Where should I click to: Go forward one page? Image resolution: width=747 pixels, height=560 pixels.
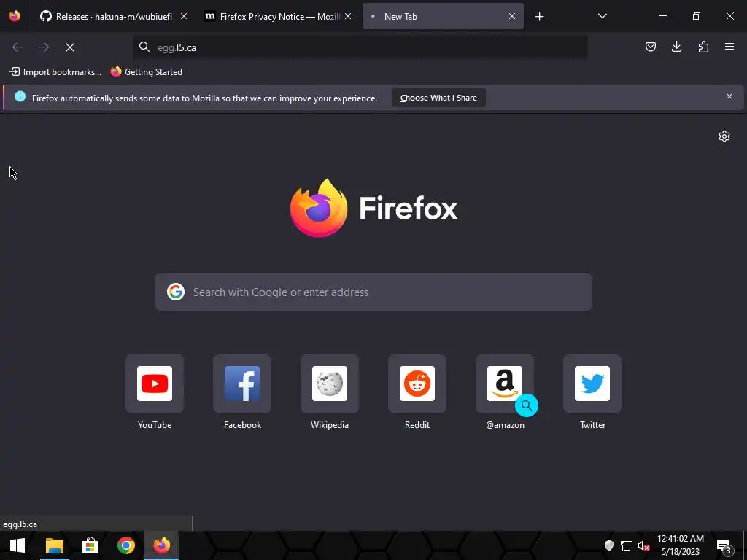pyautogui.click(x=44, y=47)
